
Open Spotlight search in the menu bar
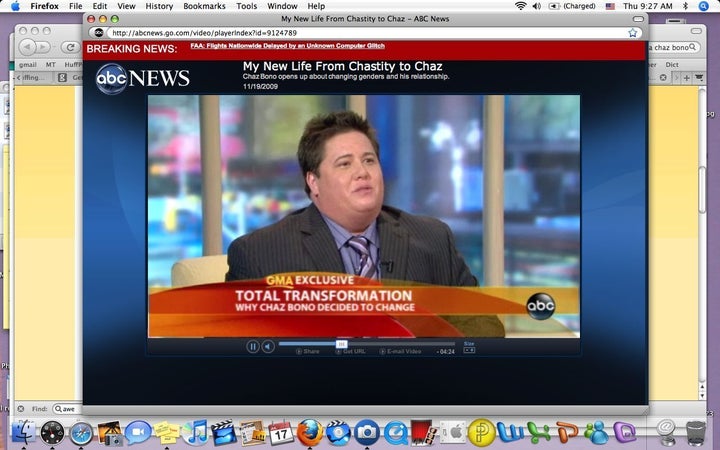pos(703,6)
